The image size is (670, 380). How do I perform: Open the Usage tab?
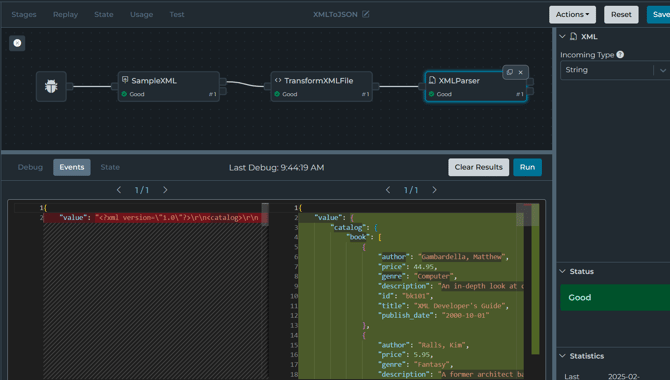tap(141, 15)
